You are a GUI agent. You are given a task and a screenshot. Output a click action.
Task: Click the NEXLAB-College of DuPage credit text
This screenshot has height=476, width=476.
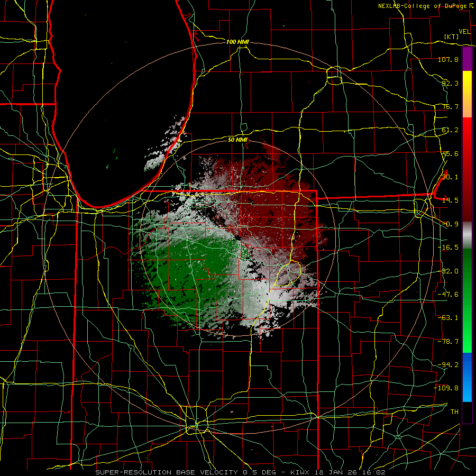423,6
